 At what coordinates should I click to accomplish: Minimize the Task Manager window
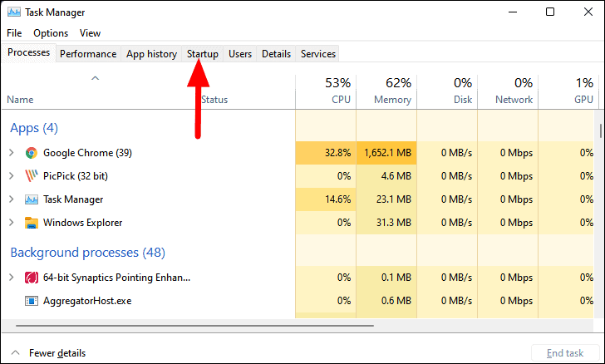coord(513,12)
